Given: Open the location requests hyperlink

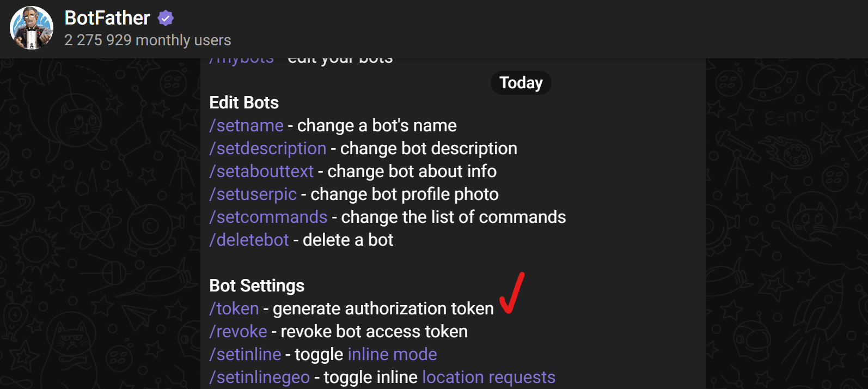Looking at the screenshot, I should 488,378.
